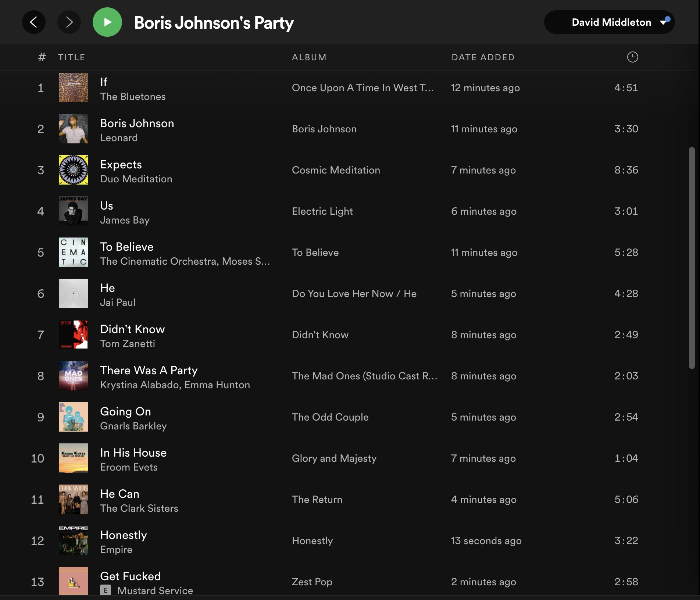The image size is (700, 600).
Task: Open the album The Odd Couple
Action: (330, 417)
